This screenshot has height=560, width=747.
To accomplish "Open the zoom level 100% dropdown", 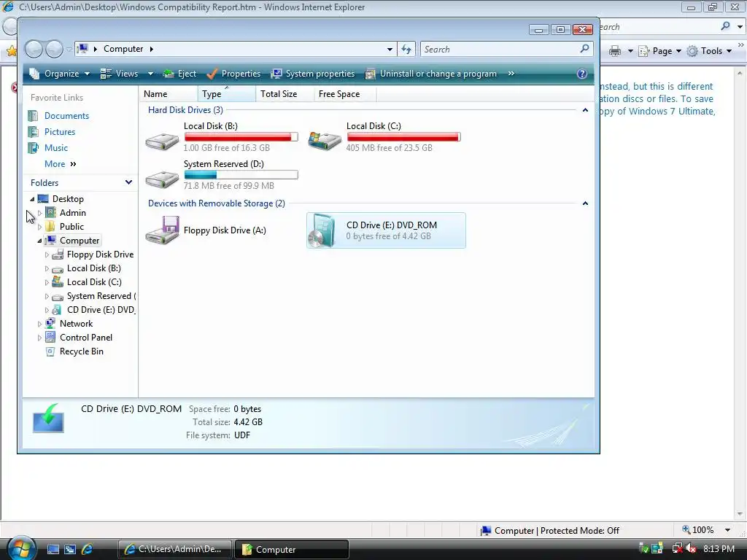I will coord(727,530).
